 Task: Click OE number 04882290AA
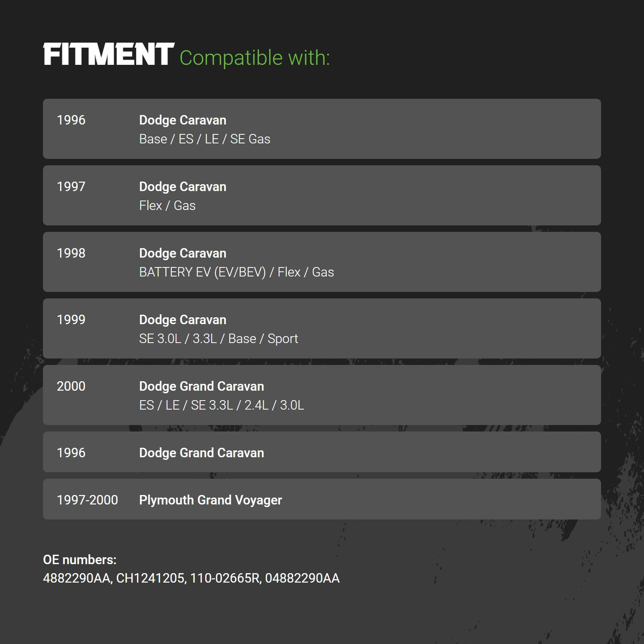point(302,578)
